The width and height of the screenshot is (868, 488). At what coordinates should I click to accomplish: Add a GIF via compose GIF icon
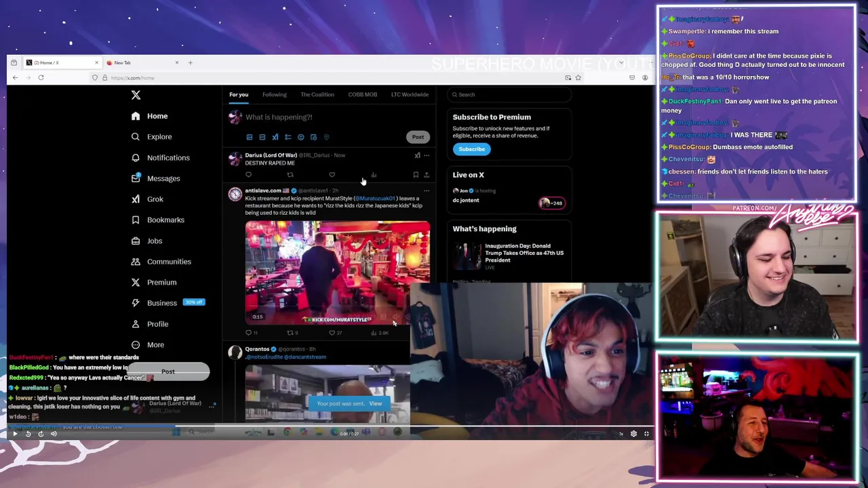[x=262, y=137]
